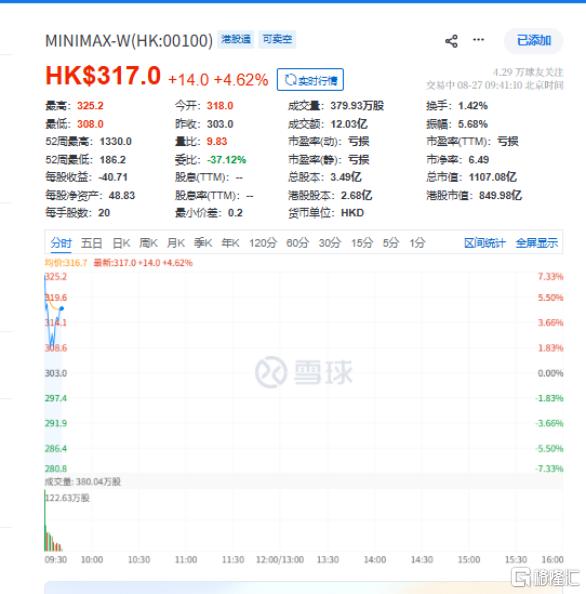The image size is (586, 594).
Task: Click the 7.33% top percentage axis label
Action: 550,277
